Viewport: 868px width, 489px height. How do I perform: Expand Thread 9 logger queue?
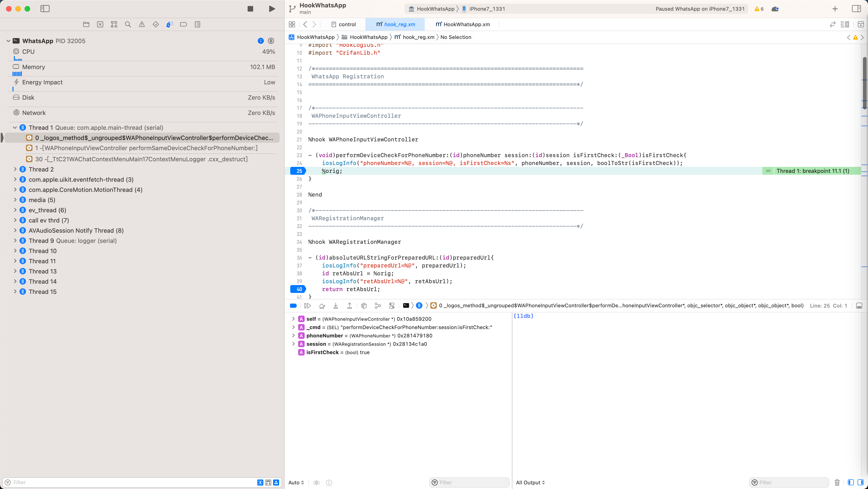[x=15, y=241]
